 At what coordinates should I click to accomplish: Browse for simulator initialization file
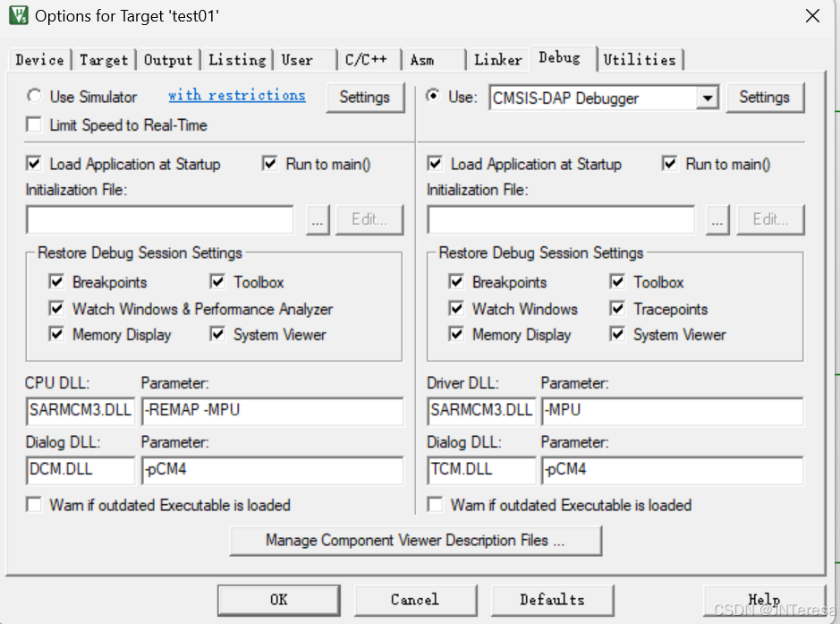coord(318,220)
